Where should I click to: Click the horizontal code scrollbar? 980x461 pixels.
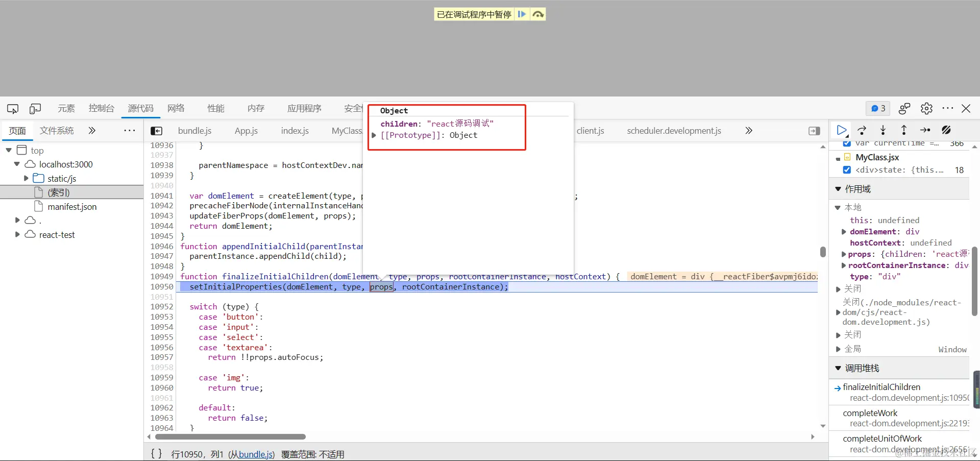pos(230,437)
